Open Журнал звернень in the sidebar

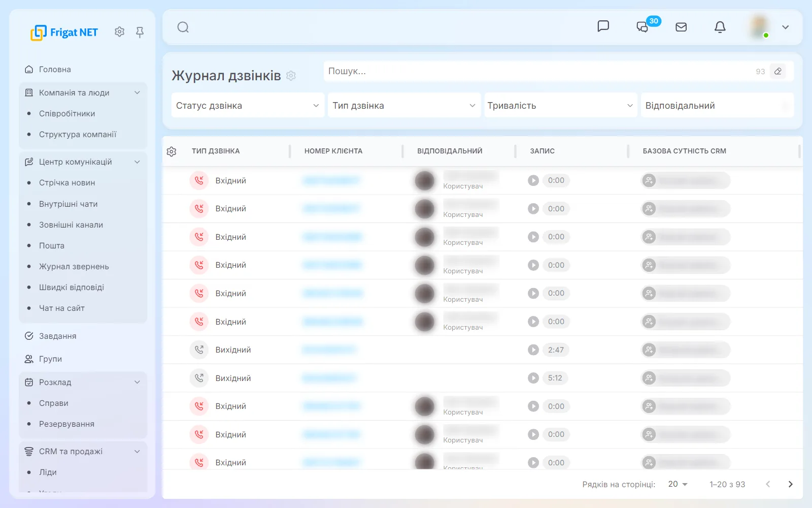[74, 267]
